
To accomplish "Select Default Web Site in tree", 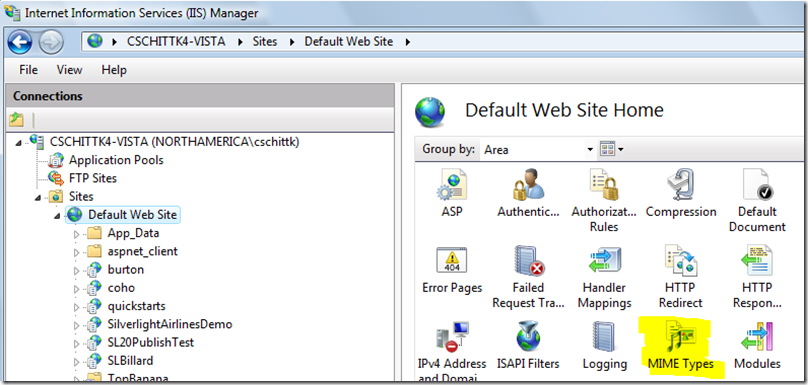I will pyautogui.click(x=132, y=215).
